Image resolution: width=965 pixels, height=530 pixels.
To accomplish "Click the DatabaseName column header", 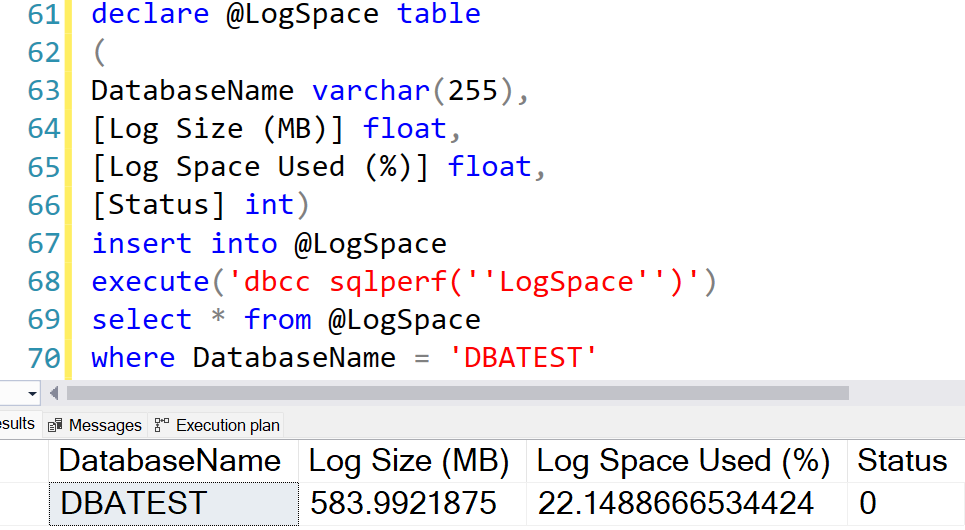I will tap(174, 461).
